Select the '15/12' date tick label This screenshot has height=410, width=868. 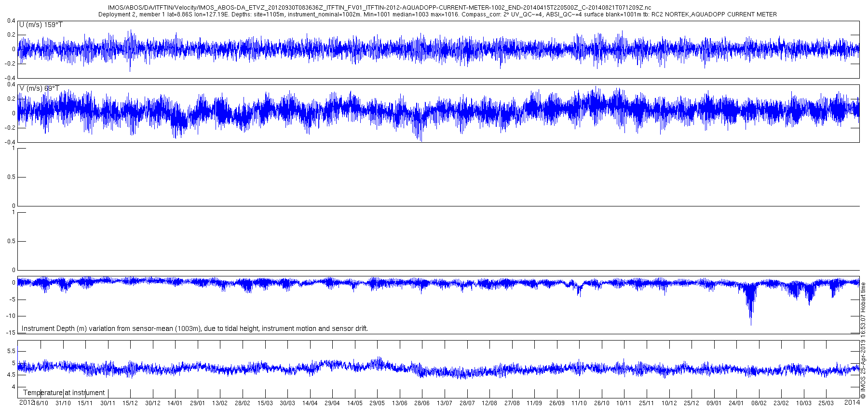coord(130,403)
